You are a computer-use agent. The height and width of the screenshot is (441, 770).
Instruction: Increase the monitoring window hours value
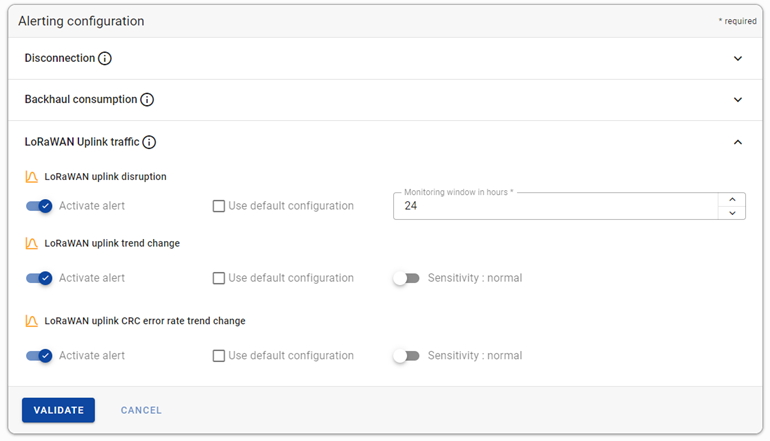(x=732, y=199)
